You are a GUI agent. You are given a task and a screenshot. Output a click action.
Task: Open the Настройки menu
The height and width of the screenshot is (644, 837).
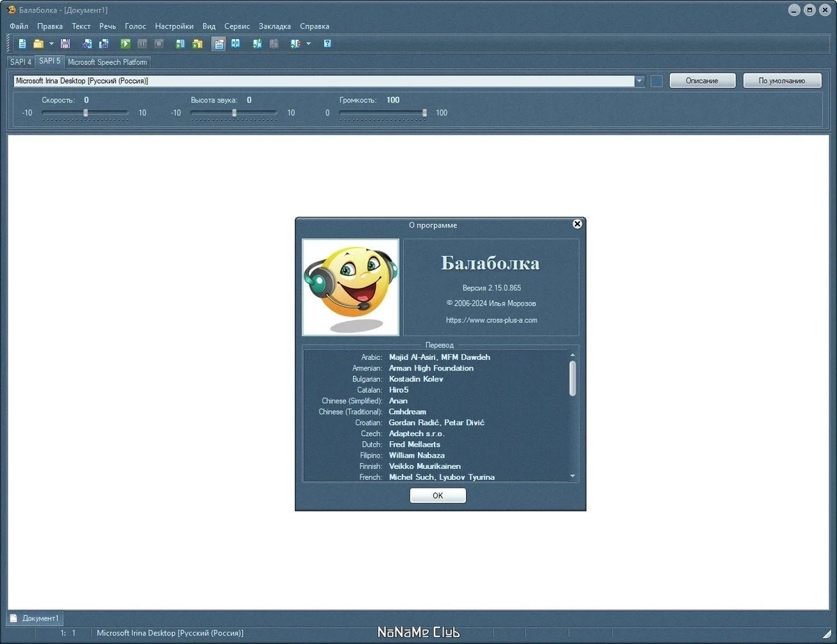pyautogui.click(x=174, y=26)
